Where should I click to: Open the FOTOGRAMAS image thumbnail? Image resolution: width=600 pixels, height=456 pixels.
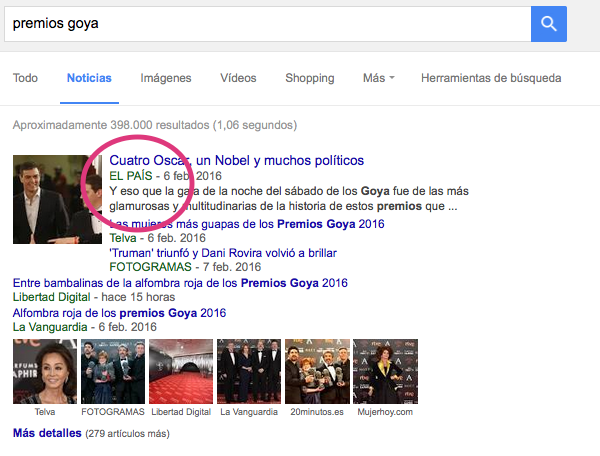point(113,371)
